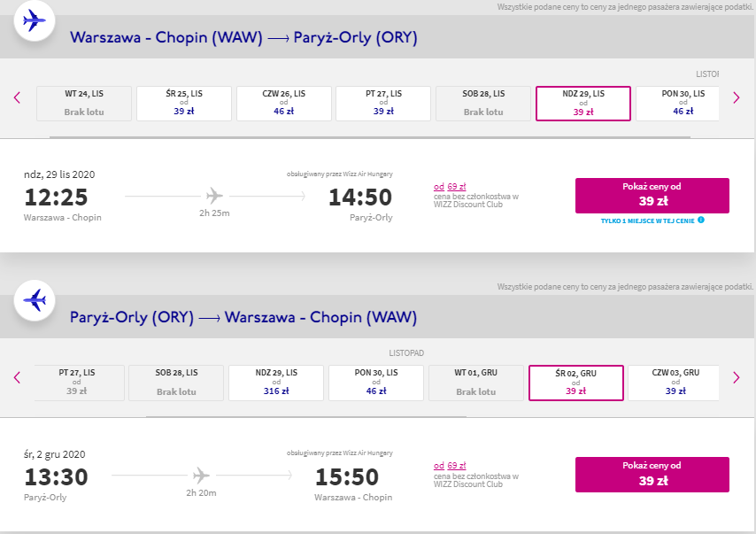The width and height of the screenshot is (756, 534).
Task: Click the return flight airplane icon
Action: click(x=35, y=300)
